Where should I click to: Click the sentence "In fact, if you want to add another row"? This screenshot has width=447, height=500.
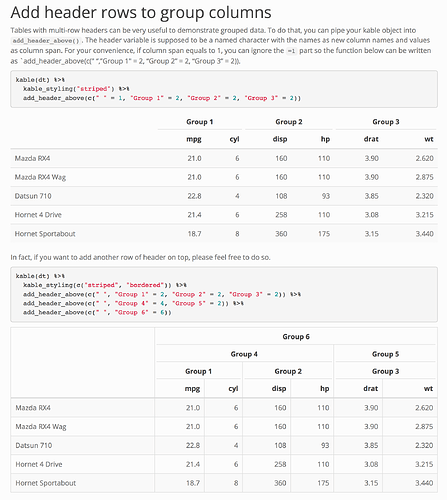(140, 257)
